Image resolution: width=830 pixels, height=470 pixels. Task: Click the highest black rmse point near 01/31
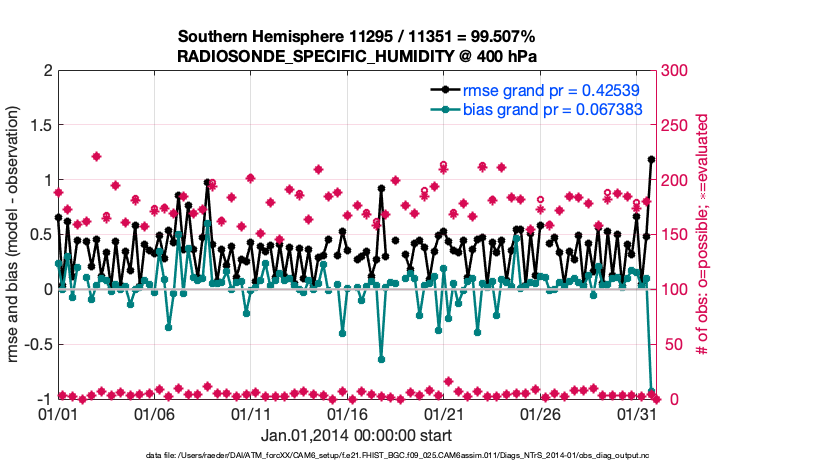tap(651, 159)
